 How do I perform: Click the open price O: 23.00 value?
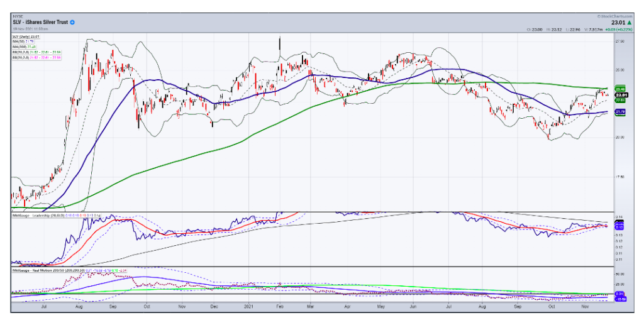point(535,30)
